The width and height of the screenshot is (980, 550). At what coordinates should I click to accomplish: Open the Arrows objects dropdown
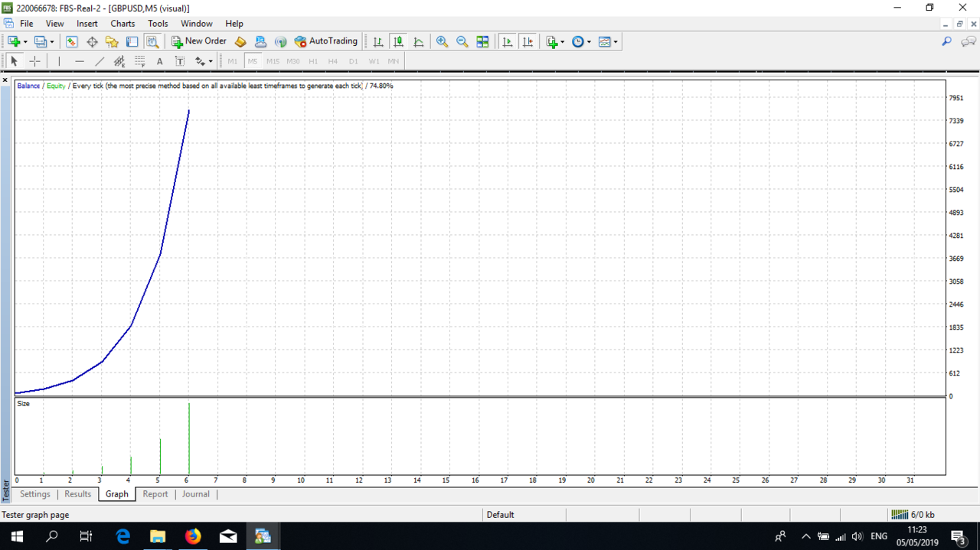click(x=211, y=62)
